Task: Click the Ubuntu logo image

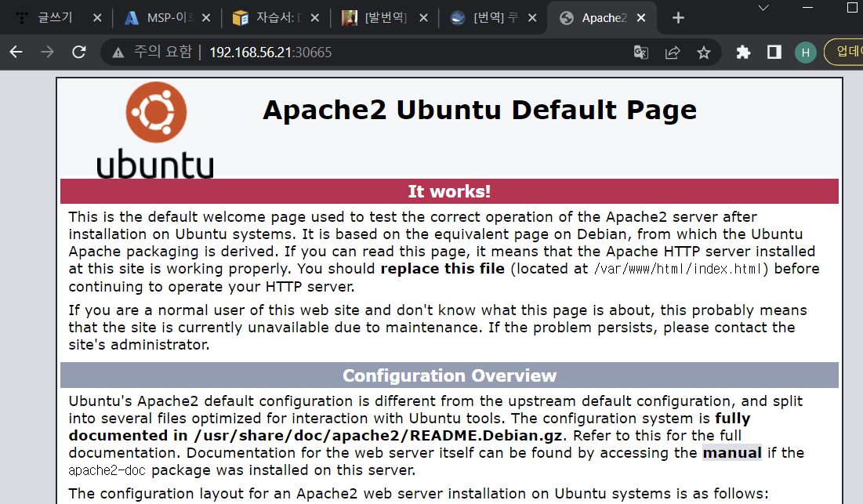Action: pyautogui.click(x=155, y=130)
